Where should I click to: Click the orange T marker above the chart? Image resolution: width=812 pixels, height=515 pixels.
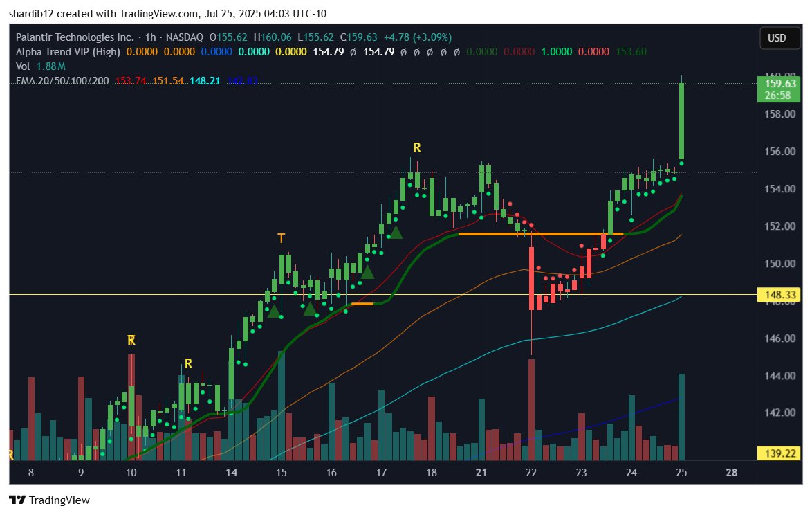tap(282, 238)
